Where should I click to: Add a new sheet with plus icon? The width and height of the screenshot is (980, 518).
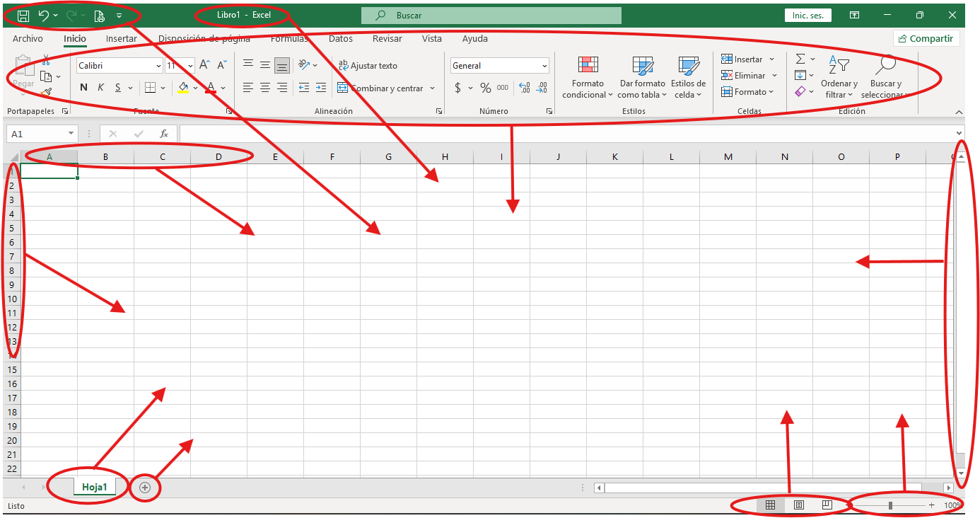(x=145, y=488)
